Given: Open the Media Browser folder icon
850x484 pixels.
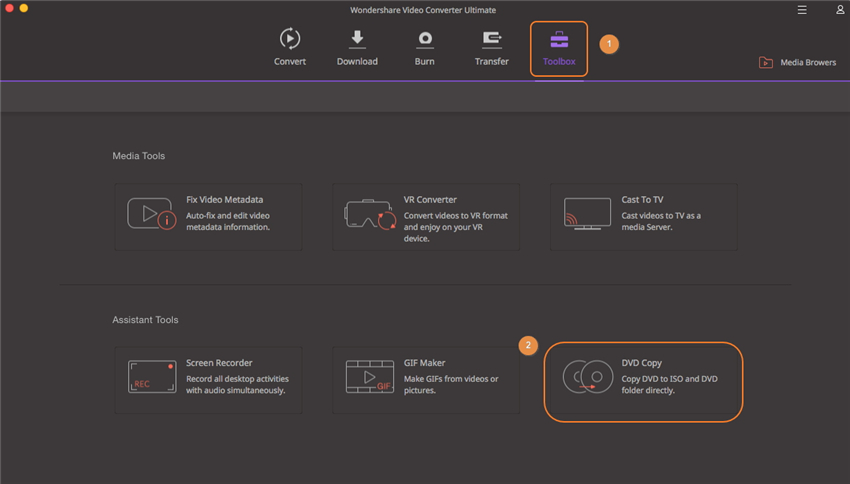Looking at the screenshot, I should tap(765, 62).
